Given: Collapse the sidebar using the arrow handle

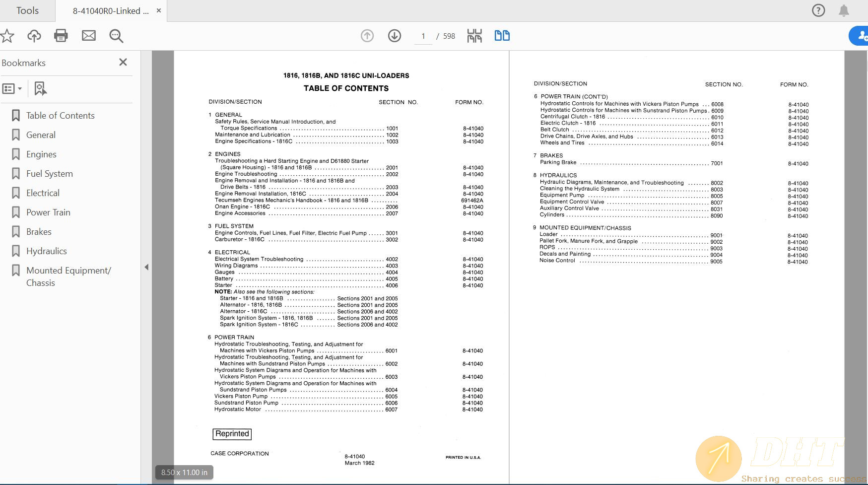Looking at the screenshot, I should [x=147, y=267].
